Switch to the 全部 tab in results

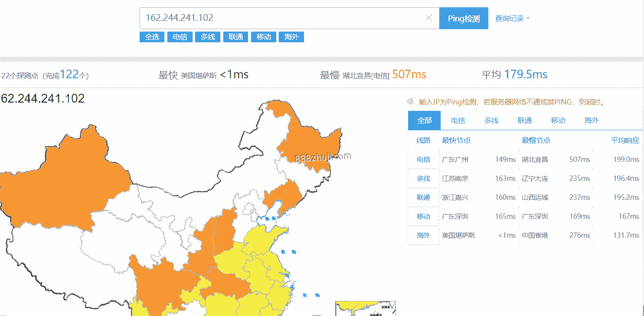(x=424, y=121)
